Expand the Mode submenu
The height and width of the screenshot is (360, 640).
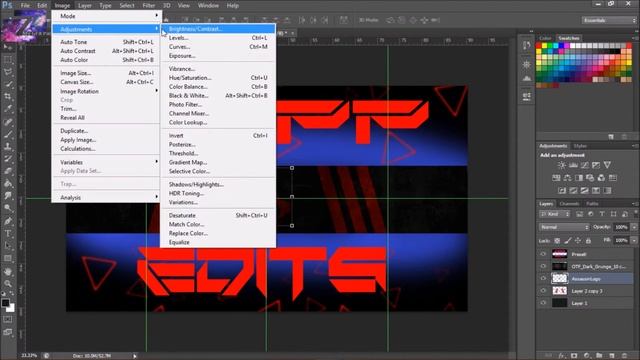coord(106,16)
